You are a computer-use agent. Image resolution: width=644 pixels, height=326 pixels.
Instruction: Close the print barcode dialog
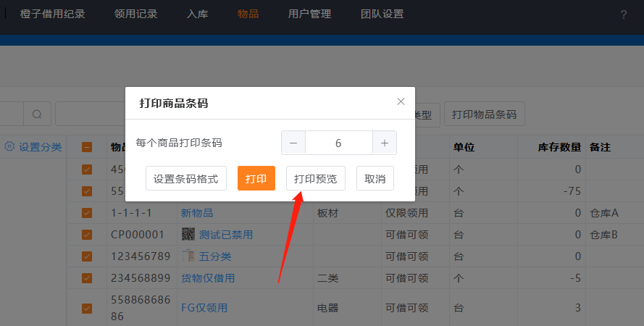(401, 101)
